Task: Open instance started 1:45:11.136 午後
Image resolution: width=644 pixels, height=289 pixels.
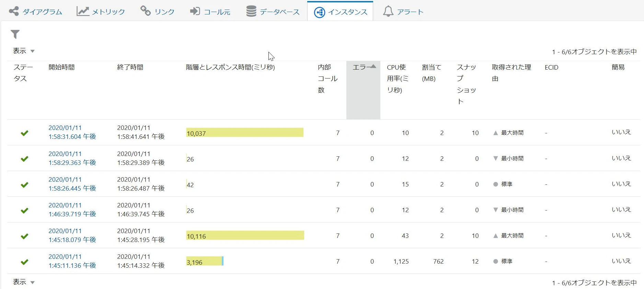Action: point(72,261)
